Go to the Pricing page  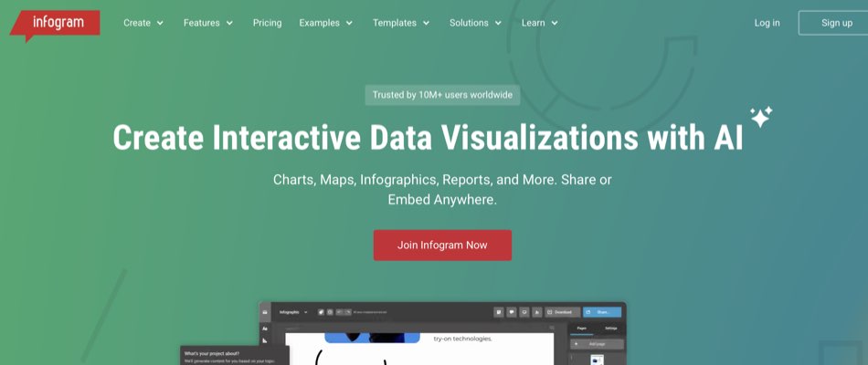coord(267,23)
